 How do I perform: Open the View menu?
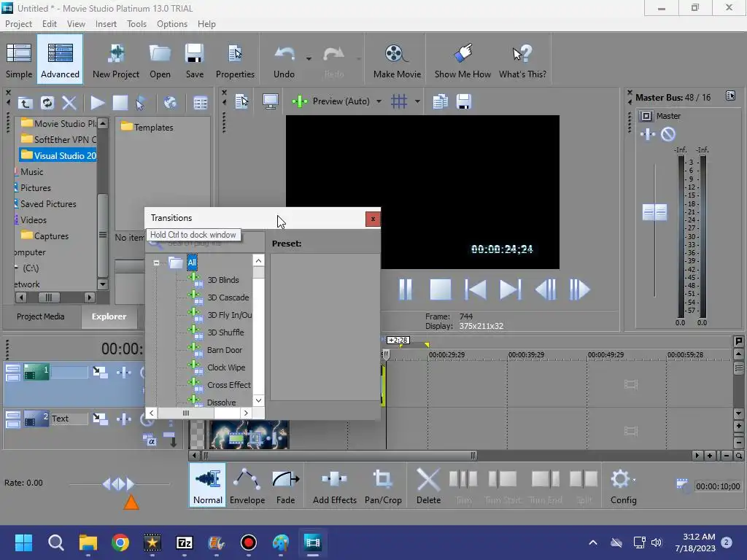[76, 24]
